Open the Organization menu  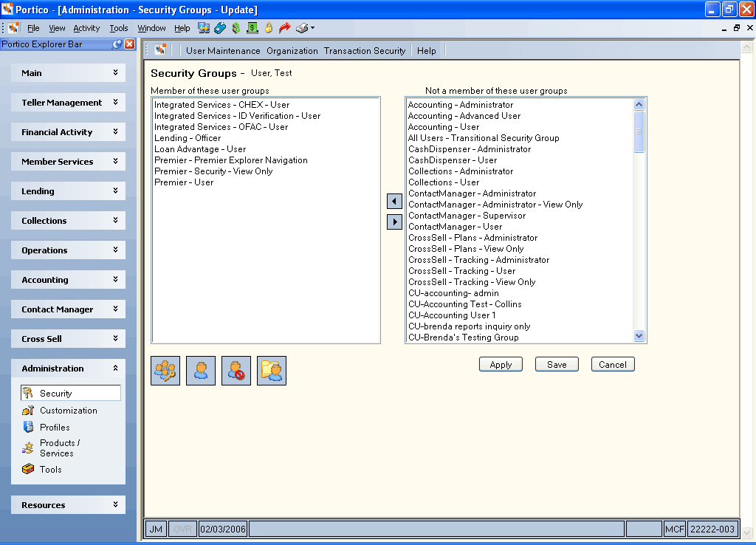(292, 51)
